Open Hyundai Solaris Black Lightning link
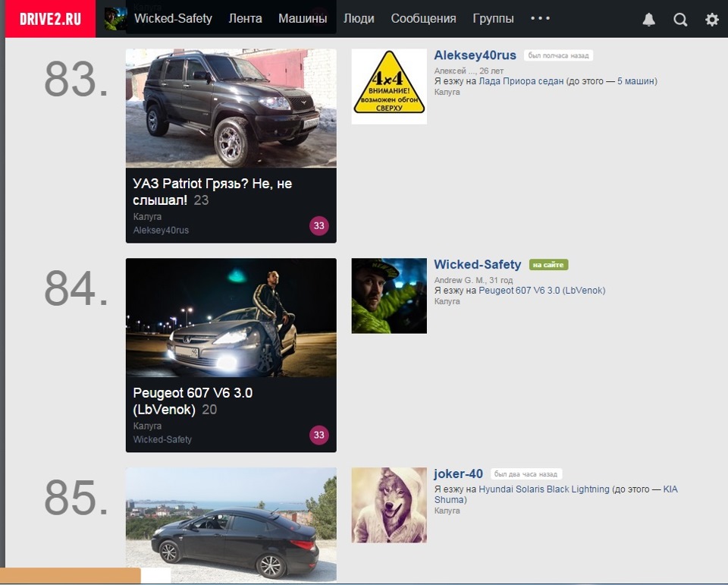Image resolution: width=728 pixels, height=585 pixels. (x=544, y=489)
